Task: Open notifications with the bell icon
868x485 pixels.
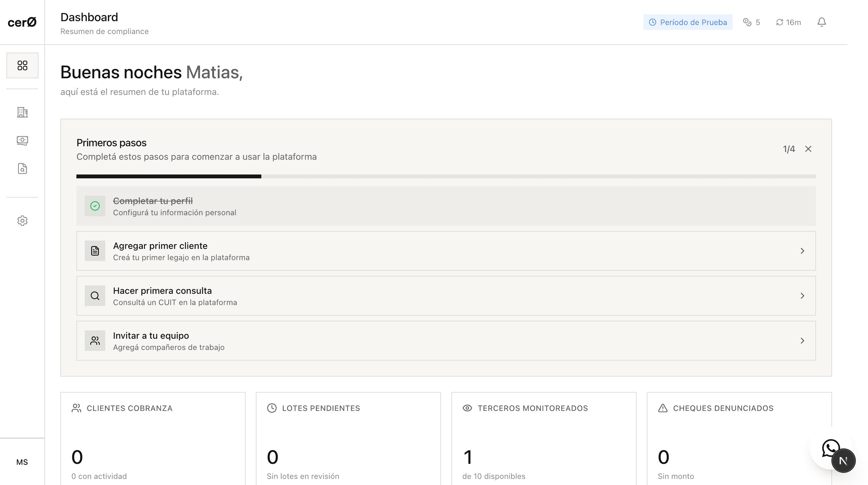Action: pyautogui.click(x=821, y=22)
